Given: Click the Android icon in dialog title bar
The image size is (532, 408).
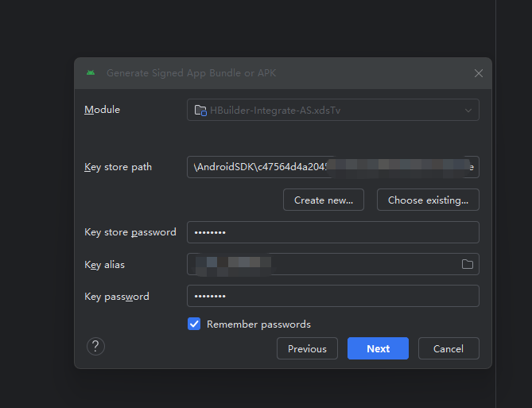Looking at the screenshot, I should click(91, 73).
